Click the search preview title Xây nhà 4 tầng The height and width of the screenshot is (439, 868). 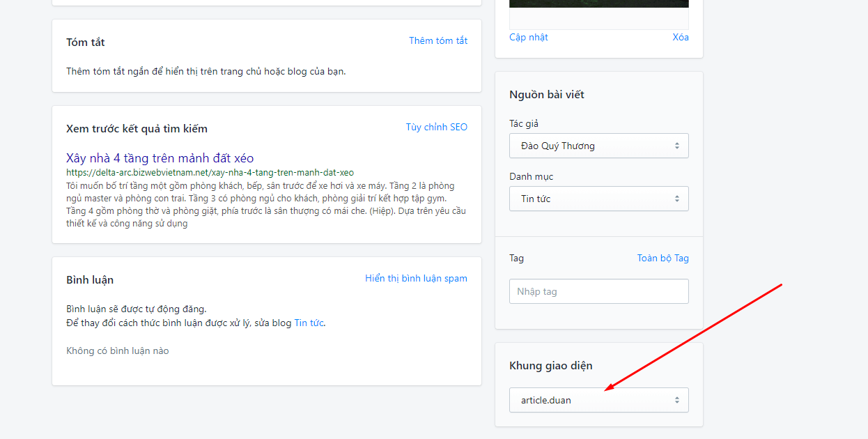160,158
